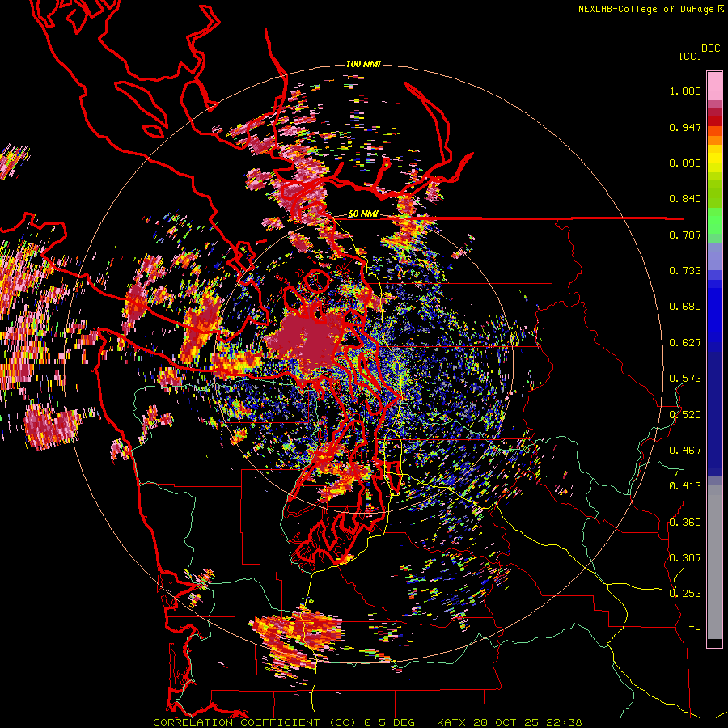Select the 1.000 scale value

coord(685,91)
